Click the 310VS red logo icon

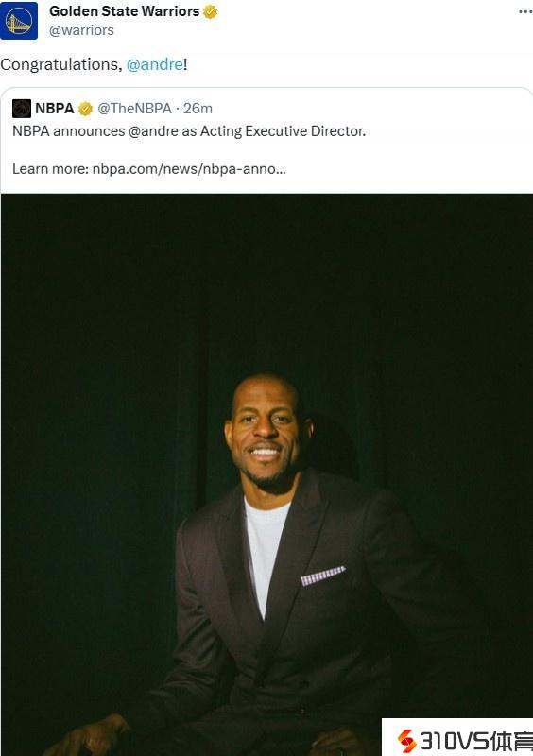[x=406, y=741]
